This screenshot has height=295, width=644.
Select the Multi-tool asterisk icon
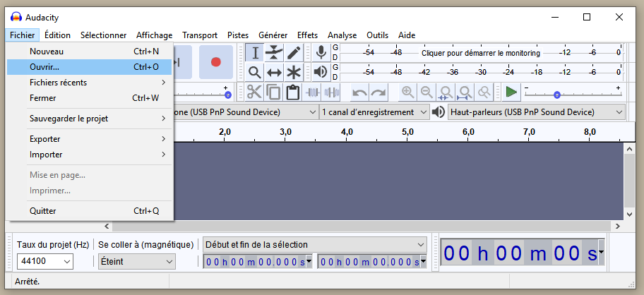(293, 73)
